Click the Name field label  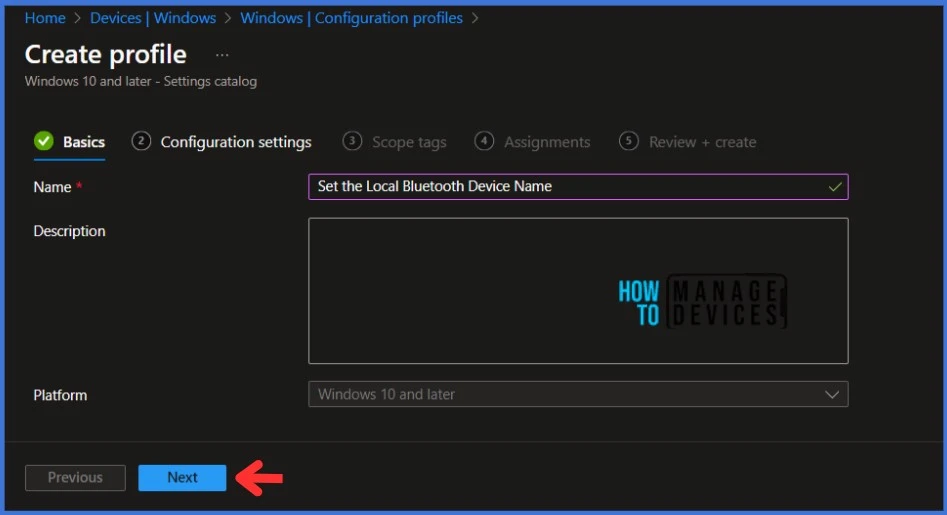point(53,187)
